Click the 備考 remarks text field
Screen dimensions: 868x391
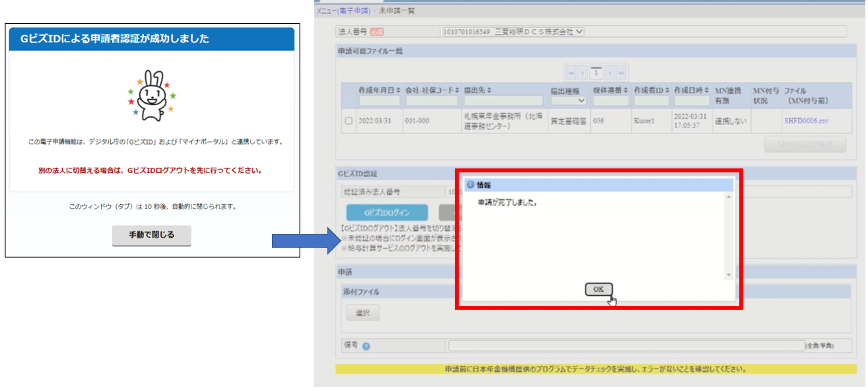(625, 346)
